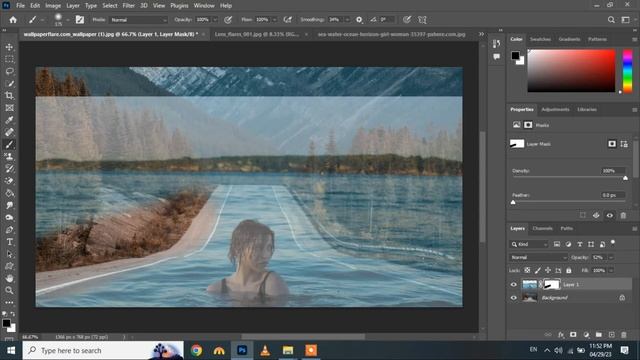Image resolution: width=640 pixels, height=360 pixels.
Task: Open the brush preset picker arrow
Action: 68,20
